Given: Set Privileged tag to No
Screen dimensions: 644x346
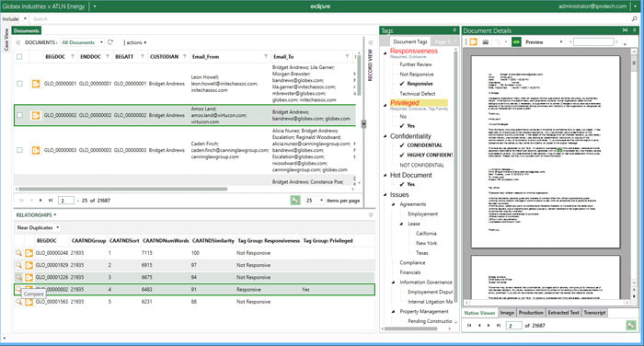Looking at the screenshot, I should [x=403, y=116].
